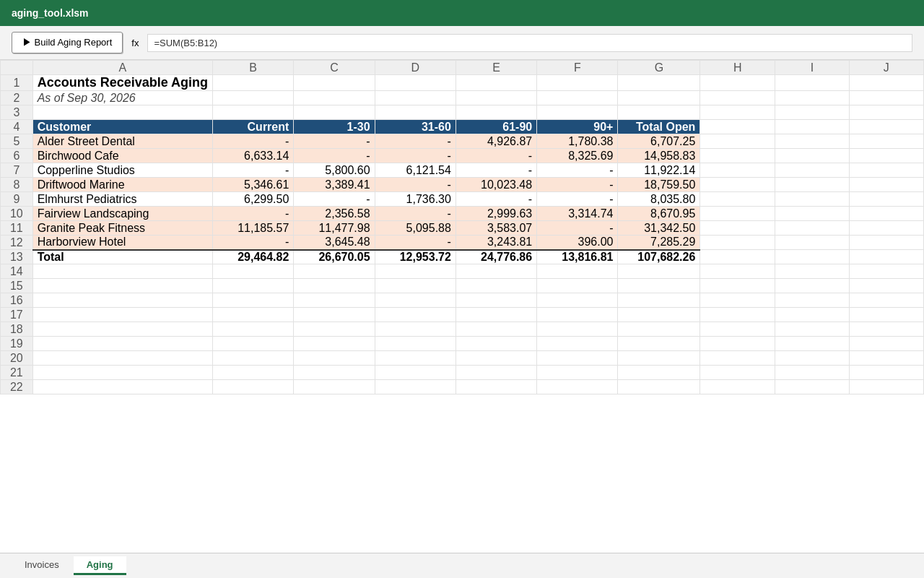Select the Birchwood Cafe customer cell
Screen dimensions: 924x578
(x=123, y=156)
